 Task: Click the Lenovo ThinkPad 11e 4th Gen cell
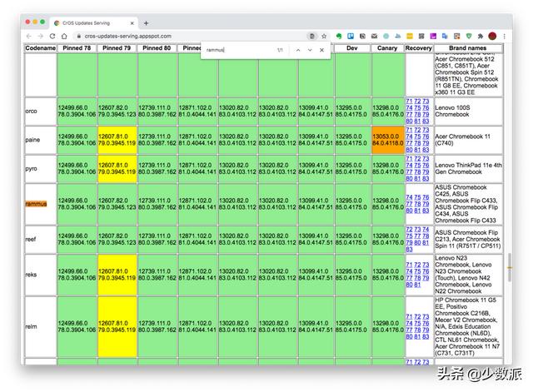pos(468,169)
